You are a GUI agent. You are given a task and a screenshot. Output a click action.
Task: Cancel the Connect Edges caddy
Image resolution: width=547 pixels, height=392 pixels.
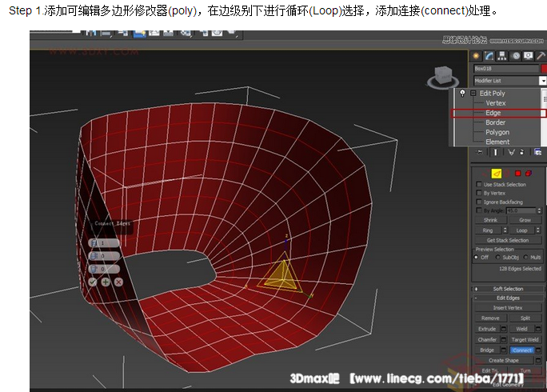[x=118, y=282]
